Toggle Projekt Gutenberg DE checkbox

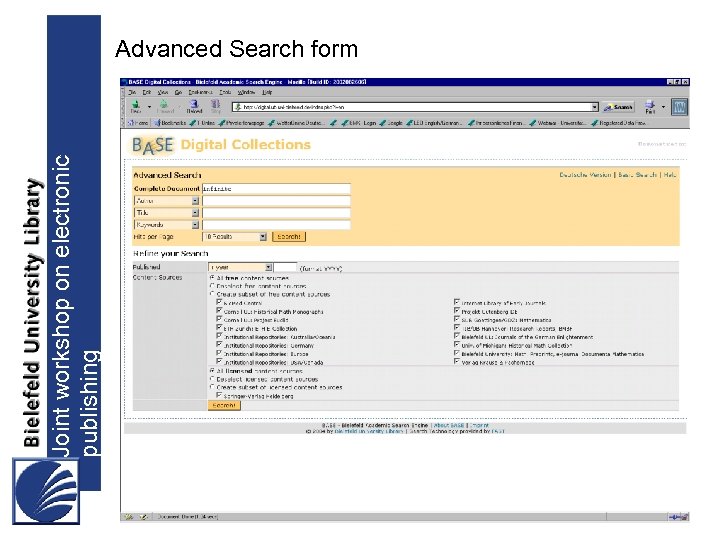tap(457, 311)
